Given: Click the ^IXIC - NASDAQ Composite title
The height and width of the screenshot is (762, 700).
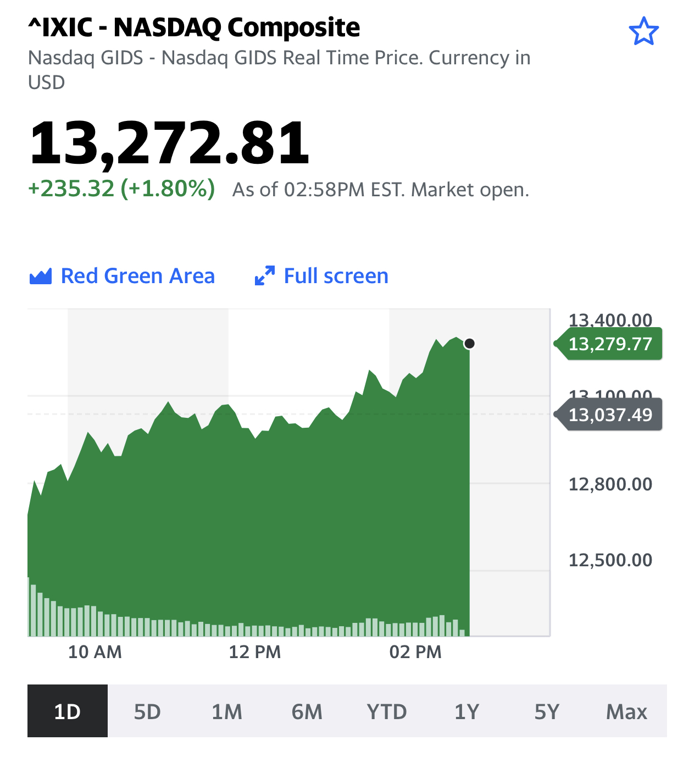Looking at the screenshot, I should coord(194,27).
